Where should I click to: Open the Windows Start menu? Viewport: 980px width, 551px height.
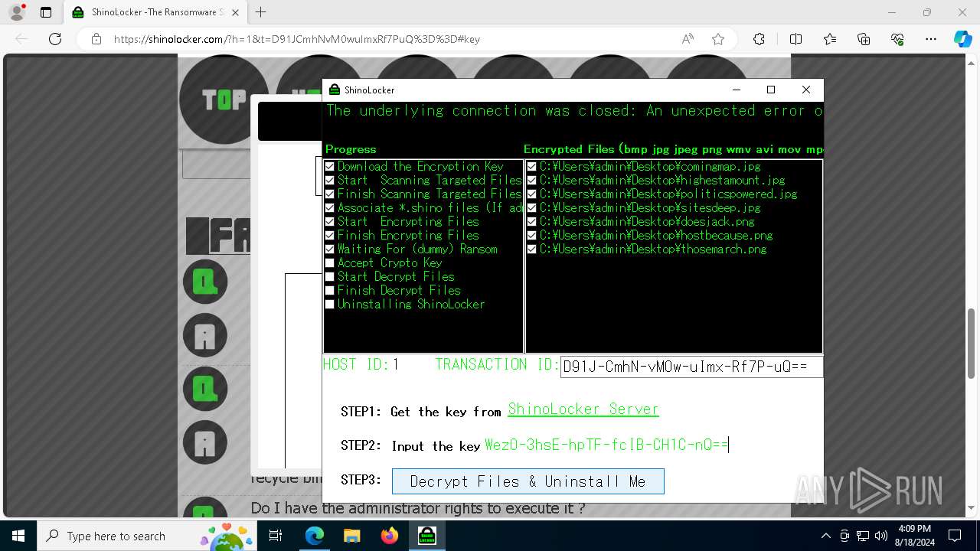(x=18, y=536)
